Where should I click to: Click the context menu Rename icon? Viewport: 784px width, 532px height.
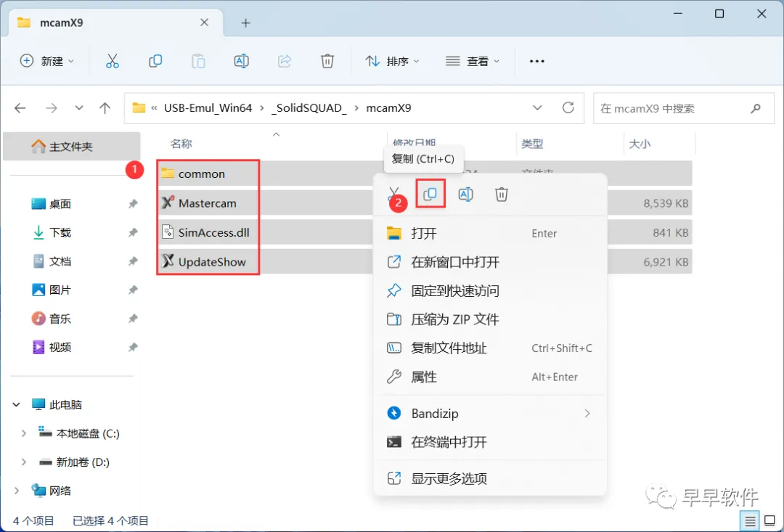coord(465,194)
